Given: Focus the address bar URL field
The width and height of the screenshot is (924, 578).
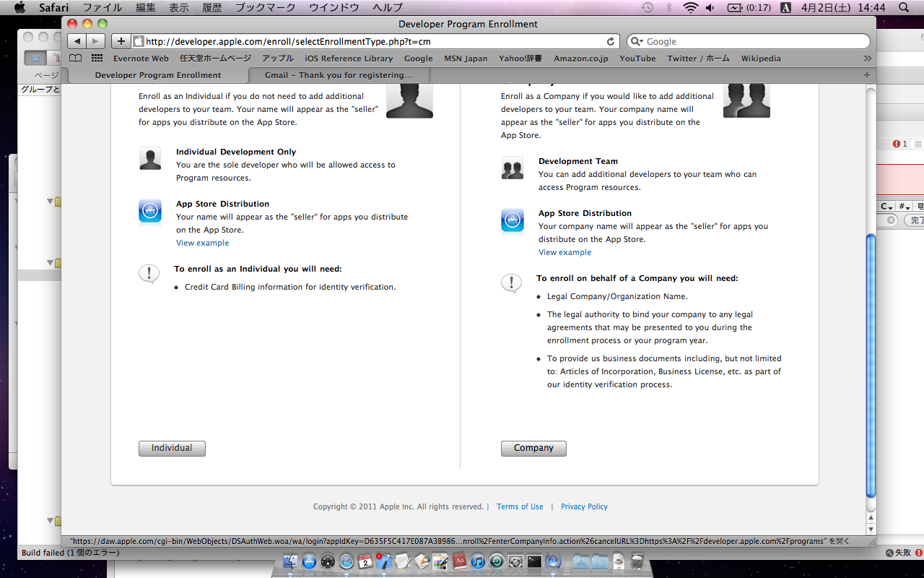Looking at the screenshot, I should pyautogui.click(x=377, y=42).
